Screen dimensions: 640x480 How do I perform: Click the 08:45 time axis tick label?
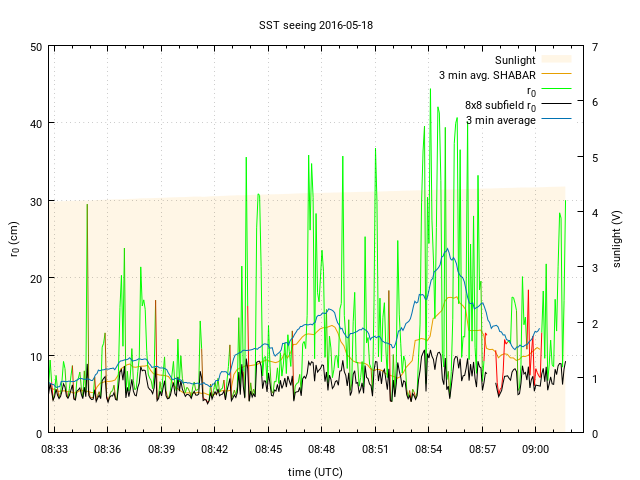pos(268,450)
